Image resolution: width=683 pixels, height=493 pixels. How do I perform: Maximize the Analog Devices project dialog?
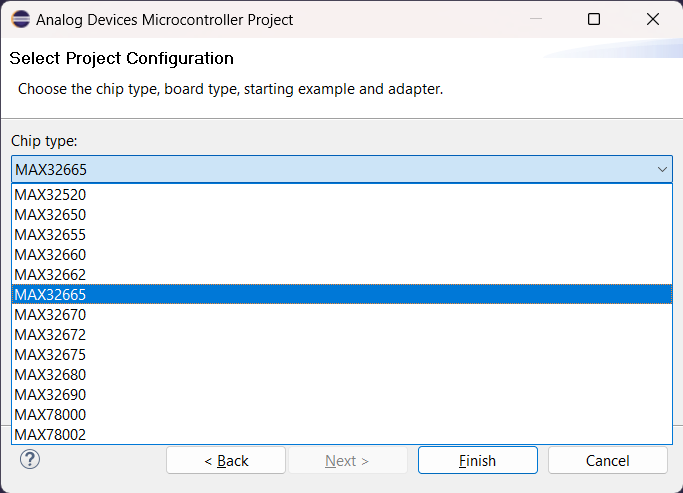point(594,19)
